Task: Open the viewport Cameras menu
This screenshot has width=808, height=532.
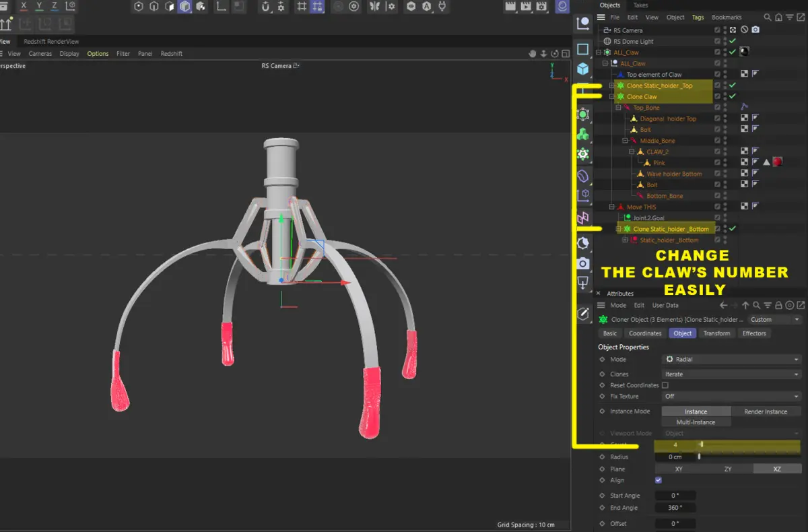Action: pos(40,53)
